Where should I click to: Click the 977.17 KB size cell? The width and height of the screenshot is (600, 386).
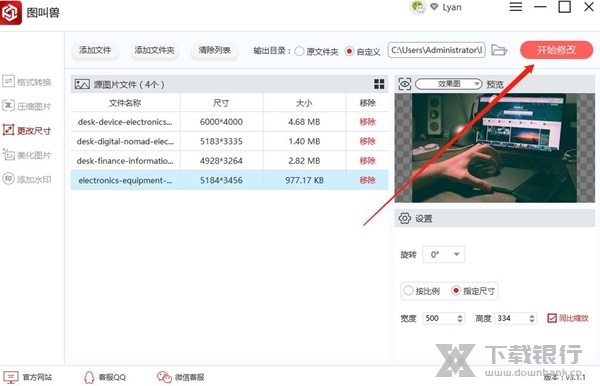pos(304,180)
